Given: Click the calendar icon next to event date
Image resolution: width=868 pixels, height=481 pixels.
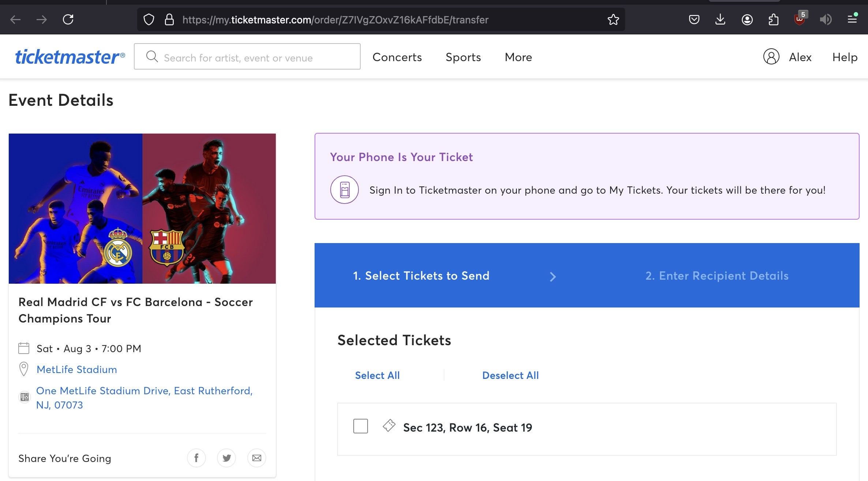Looking at the screenshot, I should click(x=24, y=348).
